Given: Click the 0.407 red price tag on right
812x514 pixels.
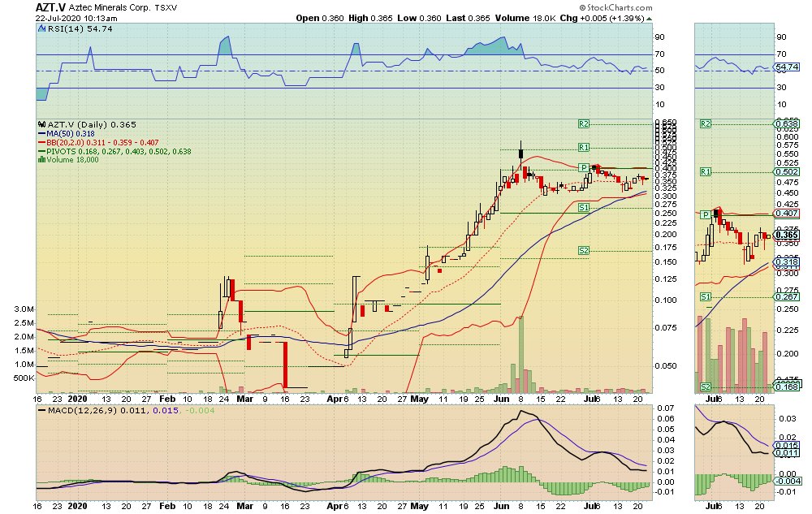Looking at the screenshot, I should point(787,214).
